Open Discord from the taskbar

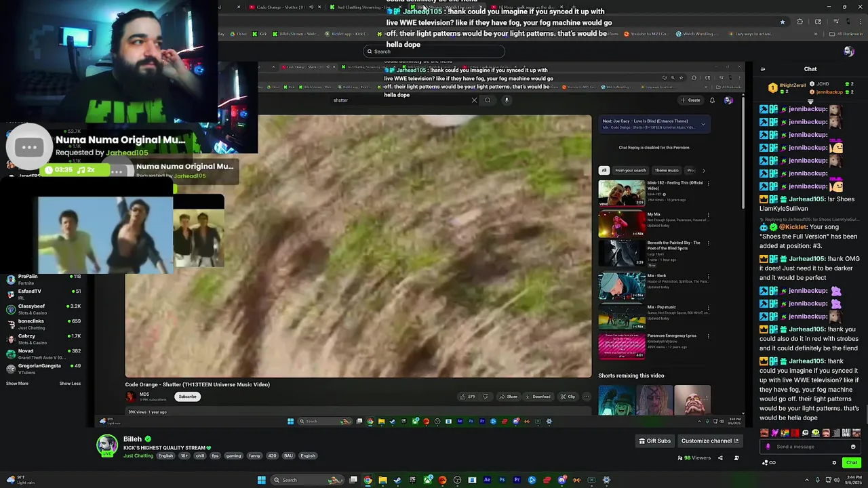tap(562, 480)
